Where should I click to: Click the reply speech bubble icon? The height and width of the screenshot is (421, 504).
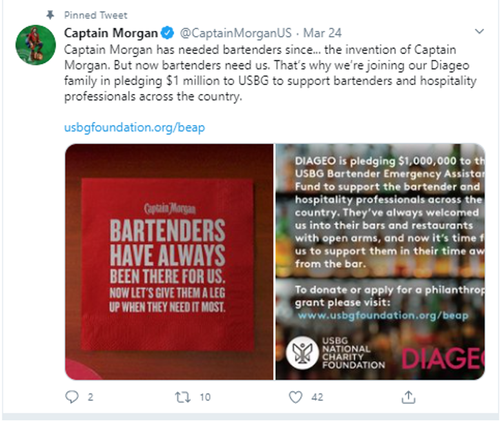[72, 397]
